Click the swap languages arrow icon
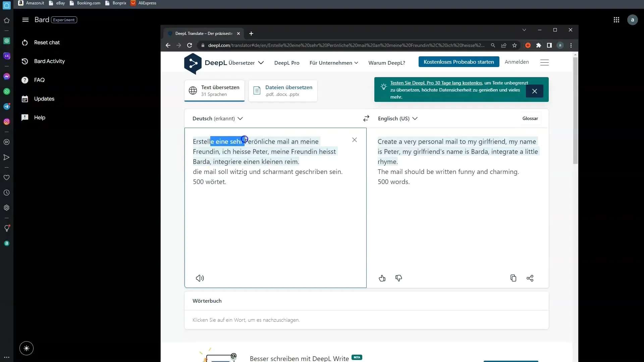This screenshot has height=362, width=644. coord(367,118)
